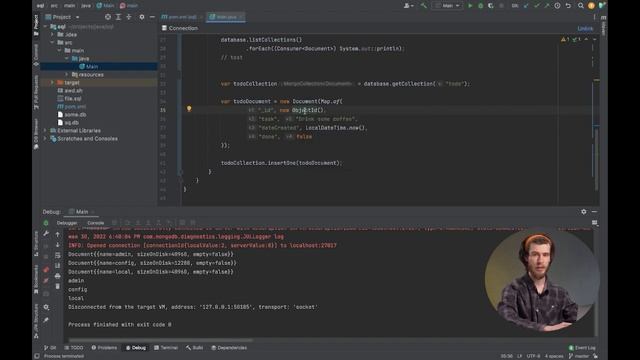Push commits with the arrow icon

547,6
